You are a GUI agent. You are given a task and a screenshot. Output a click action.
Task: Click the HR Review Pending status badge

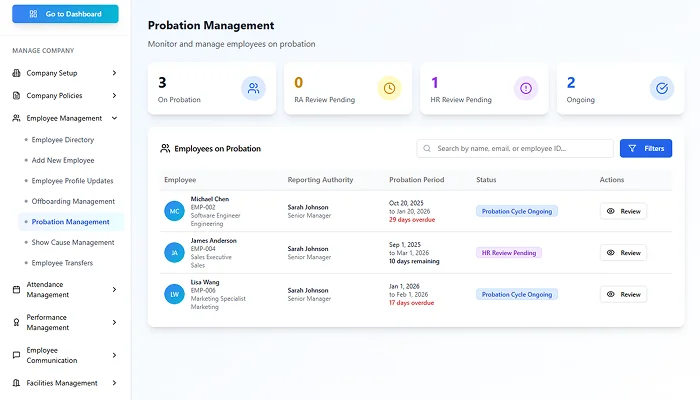click(509, 253)
